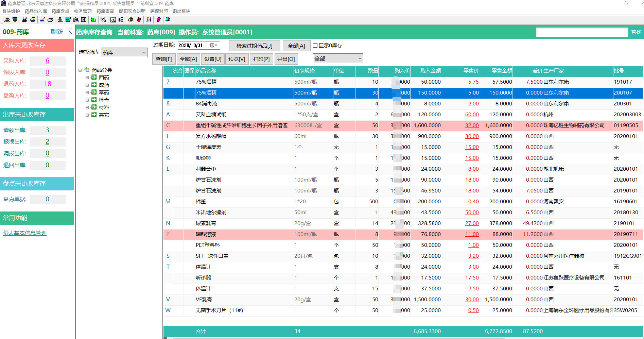The height and width of the screenshot is (339, 644).
Task: Click the red stamp toolbar icon
Action: click(x=60, y=20)
